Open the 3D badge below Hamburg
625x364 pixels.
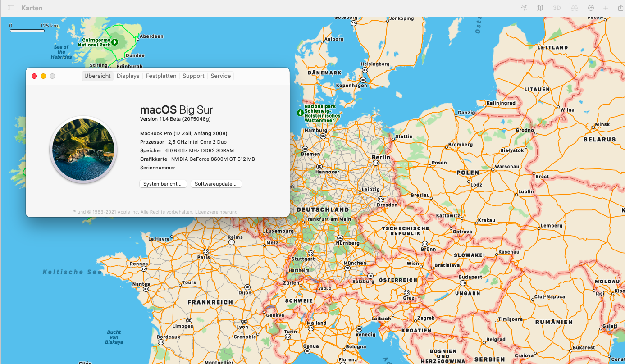coord(323,136)
